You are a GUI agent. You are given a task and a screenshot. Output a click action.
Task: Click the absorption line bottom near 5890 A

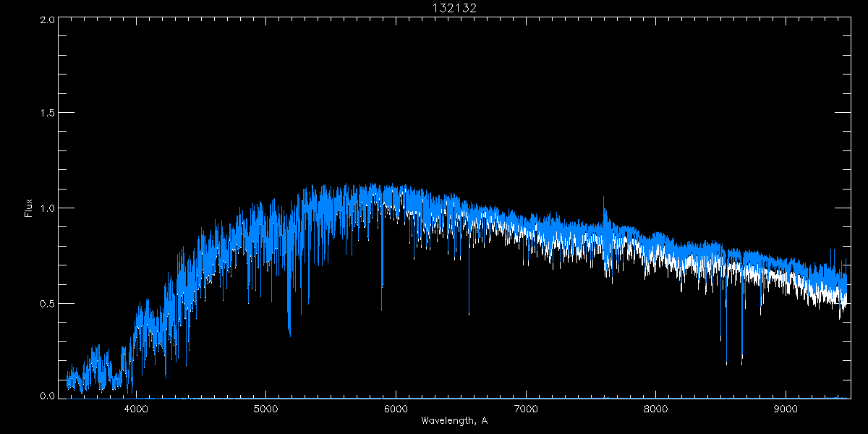coord(382,310)
